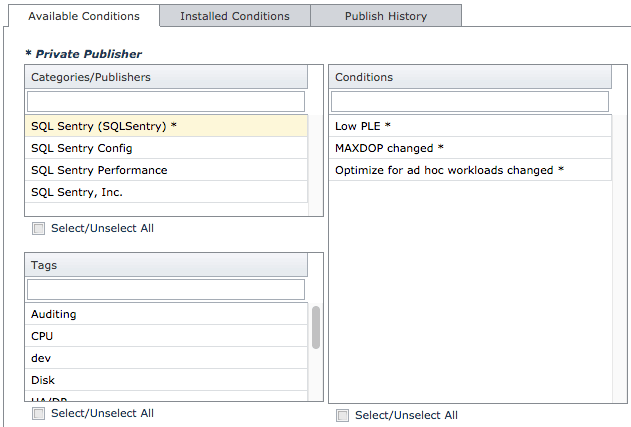This screenshot has height=427, width=631.
Task: Select SQL Sentry (SQLSentry) * publisher row
Action: (x=166, y=126)
